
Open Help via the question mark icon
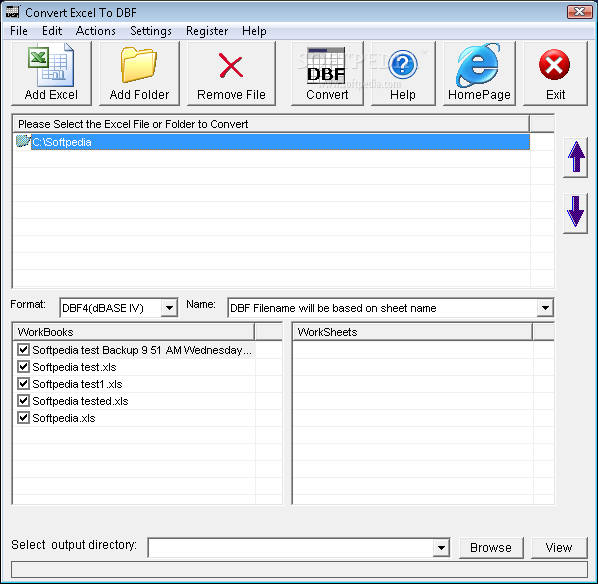pyautogui.click(x=403, y=64)
